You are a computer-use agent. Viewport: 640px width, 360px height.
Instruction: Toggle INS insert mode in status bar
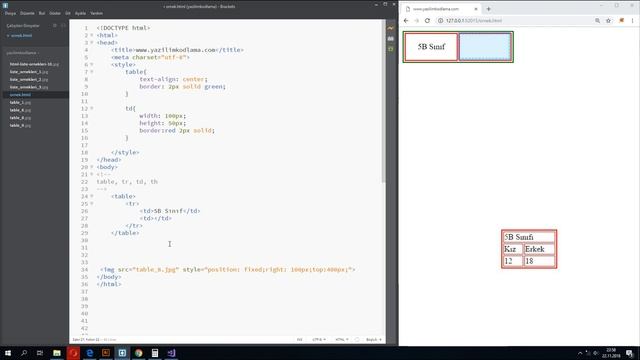300,340
